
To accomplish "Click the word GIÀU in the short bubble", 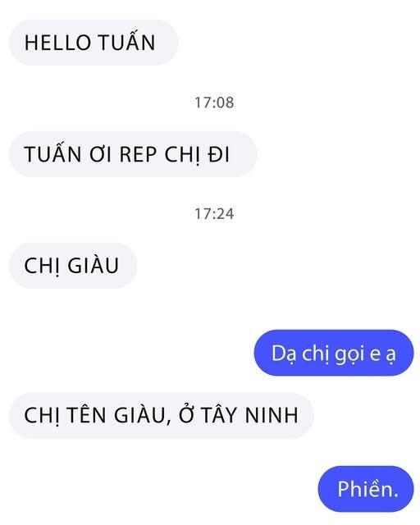I will [x=94, y=266].
